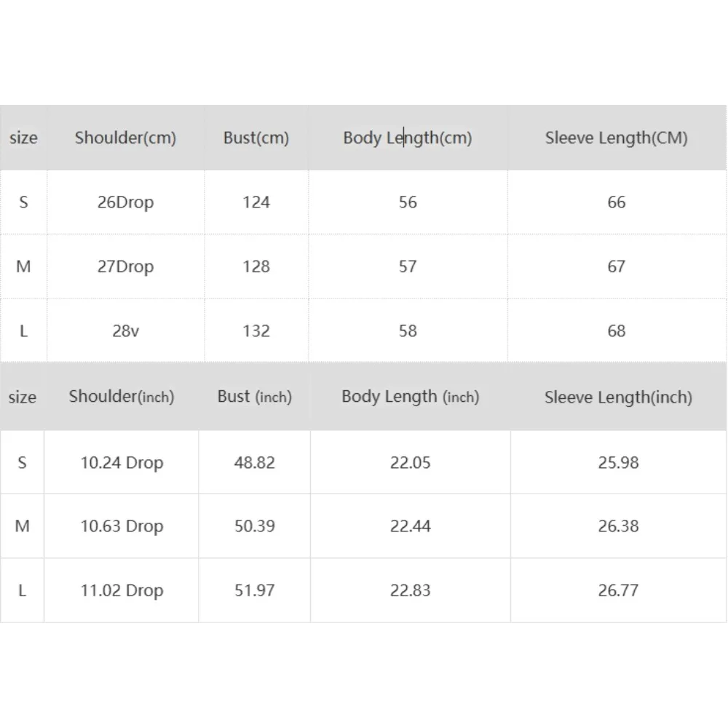Screen dimensions: 728x728
Task: Click body length value 22.05
Action: [411, 462]
